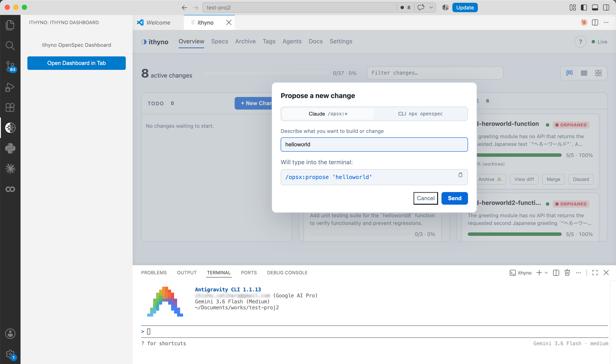Open the Archive tab
This screenshot has width=616, height=364.
point(245,41)
